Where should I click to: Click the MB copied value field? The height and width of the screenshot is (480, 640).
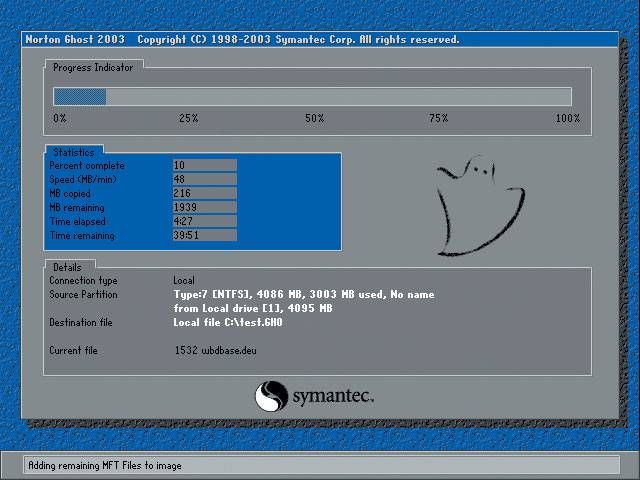pos(204,193)
